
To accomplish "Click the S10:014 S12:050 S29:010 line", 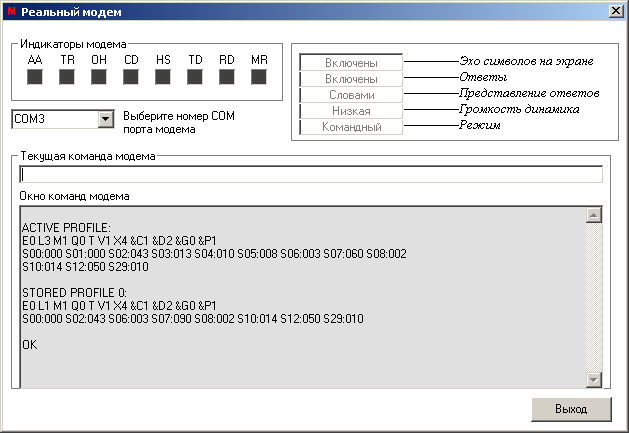I will (85, 267).
